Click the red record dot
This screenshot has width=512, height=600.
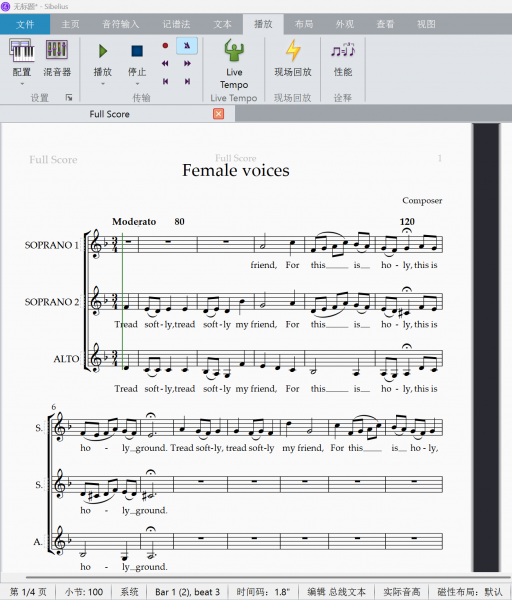coord(165,46)
